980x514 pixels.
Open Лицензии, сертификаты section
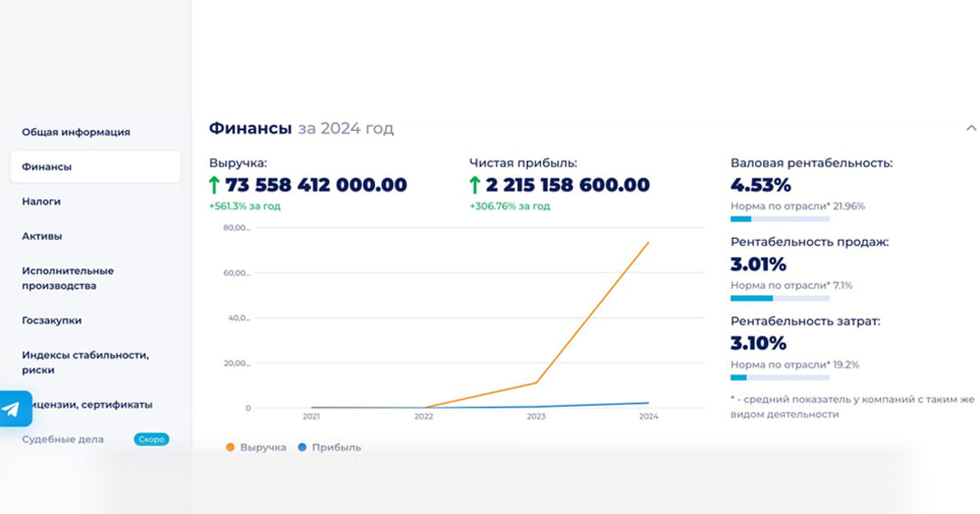91,405
